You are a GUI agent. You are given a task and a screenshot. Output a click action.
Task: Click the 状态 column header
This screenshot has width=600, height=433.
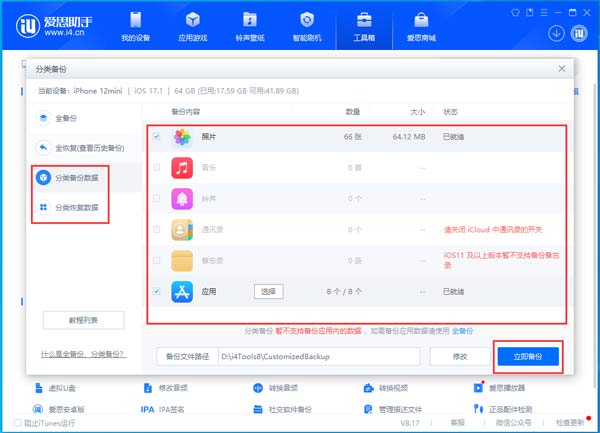click(x=450, y=112)
